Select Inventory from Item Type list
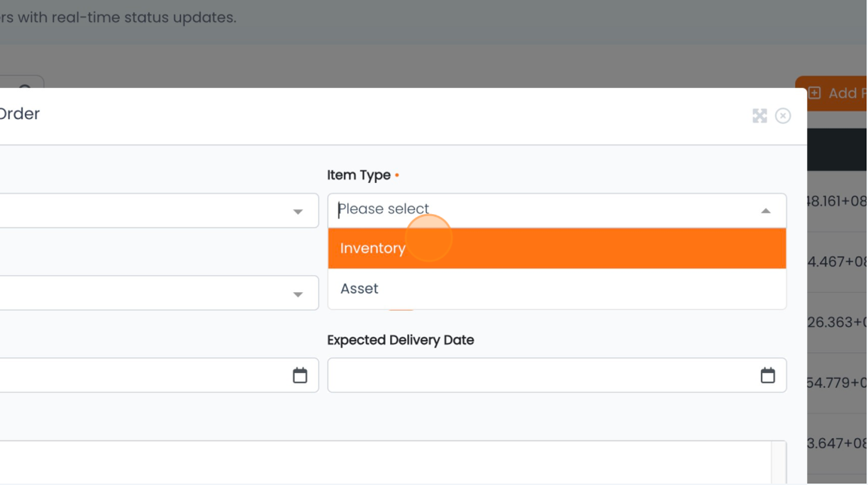The image size is (868, 485). (x=557, y=248)
